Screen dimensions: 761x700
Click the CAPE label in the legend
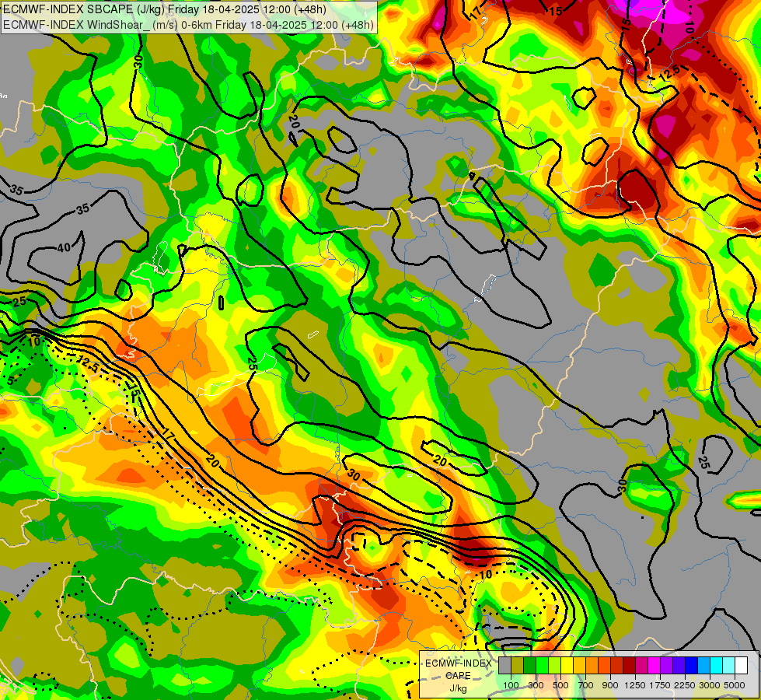pos(458,676)
